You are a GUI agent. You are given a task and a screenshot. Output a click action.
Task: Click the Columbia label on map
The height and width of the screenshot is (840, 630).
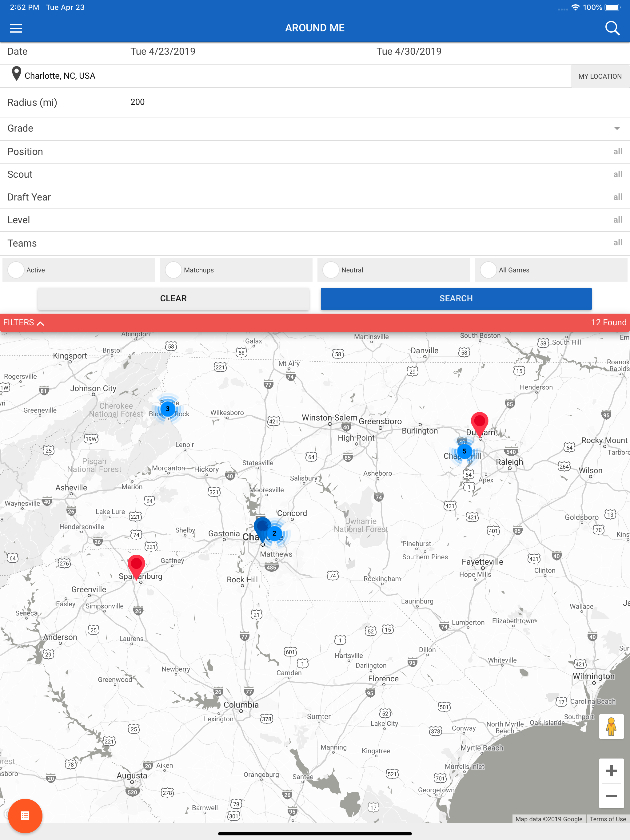tap(241, 704)
